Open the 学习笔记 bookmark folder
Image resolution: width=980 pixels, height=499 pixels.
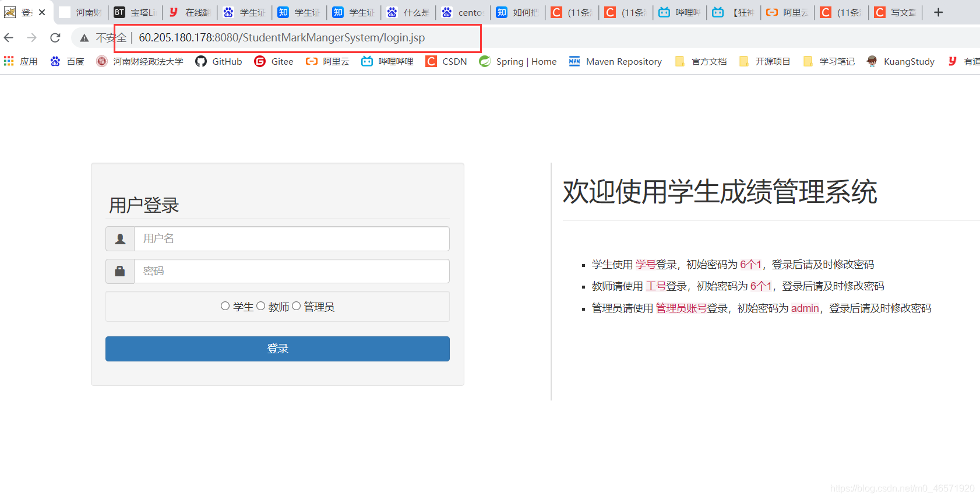[x=829, y=61]
